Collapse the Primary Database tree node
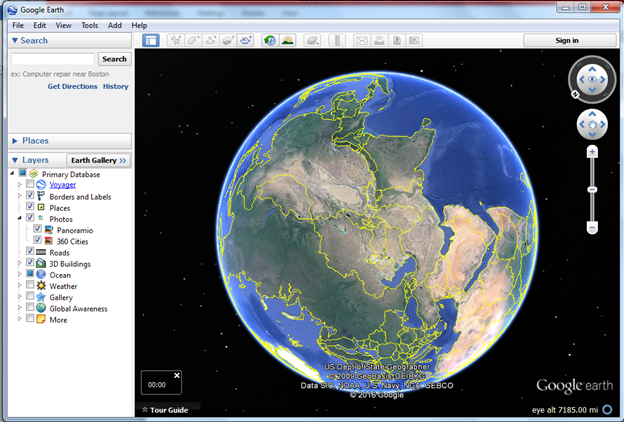Screen dimensions: 624x422 click(12, 173)
